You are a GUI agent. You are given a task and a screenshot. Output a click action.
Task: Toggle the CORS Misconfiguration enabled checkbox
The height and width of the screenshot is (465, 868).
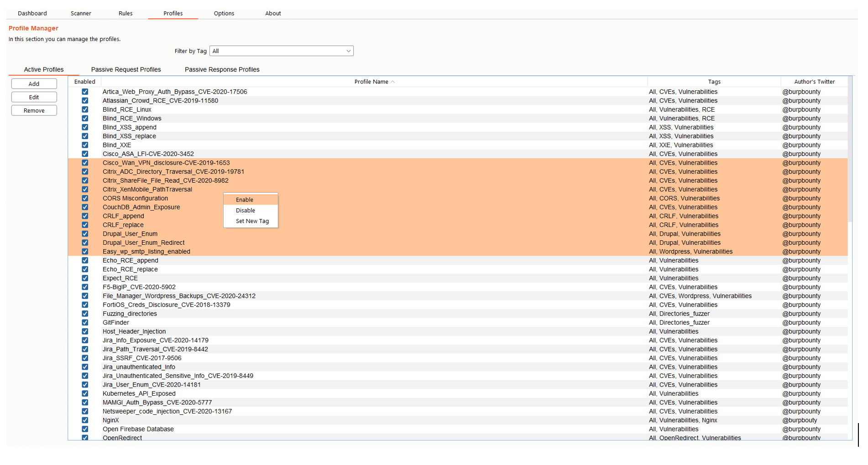pos(85,198)
